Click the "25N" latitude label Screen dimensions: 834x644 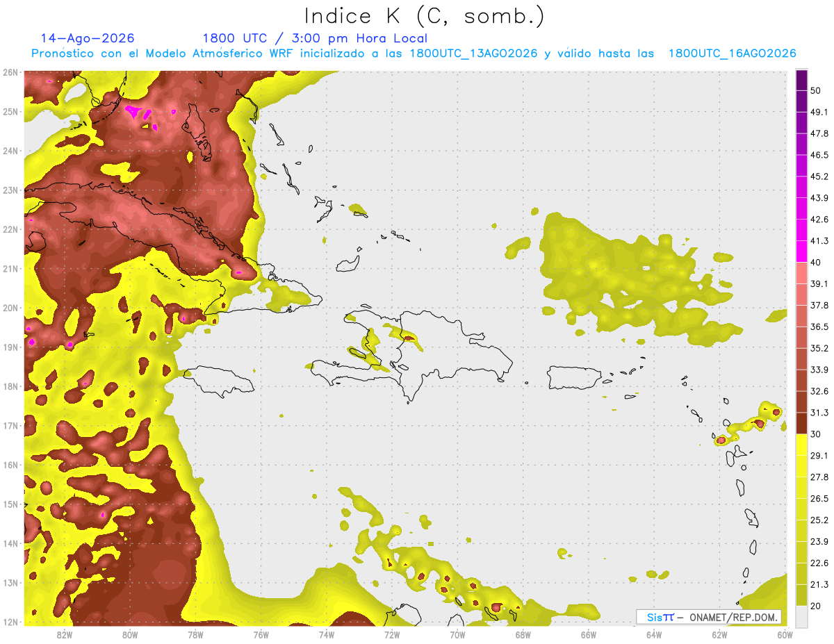tap(10, 111)
